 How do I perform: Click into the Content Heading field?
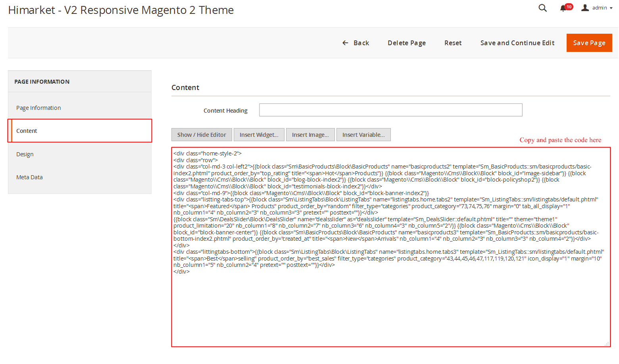pos(391,110)
